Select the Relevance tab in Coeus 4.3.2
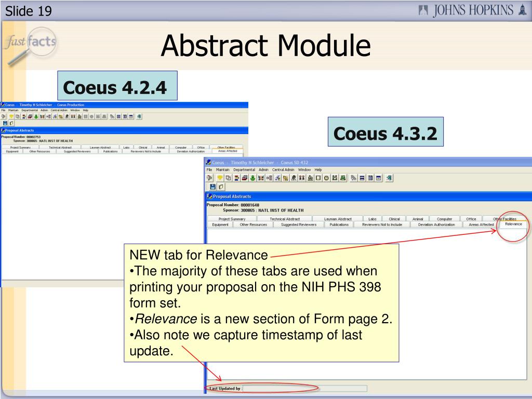Viewport: 532px width, 399px height. pyautogui.click(x=513, y=224)
